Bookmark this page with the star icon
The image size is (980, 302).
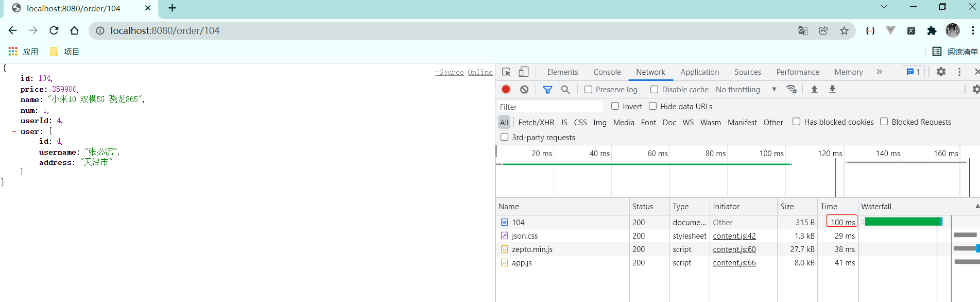pos(844,31)
